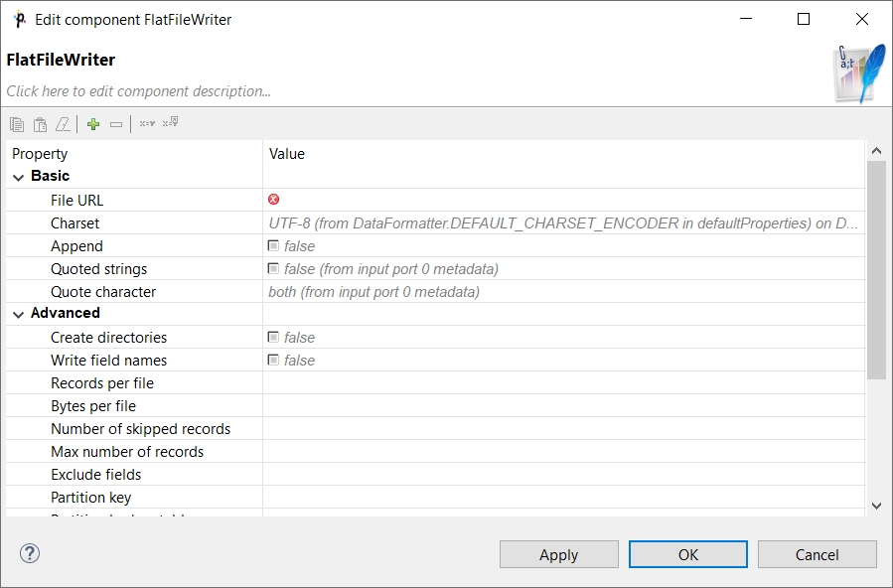Select the Max number of records property

pyautogui.click(x=127, y=451)
